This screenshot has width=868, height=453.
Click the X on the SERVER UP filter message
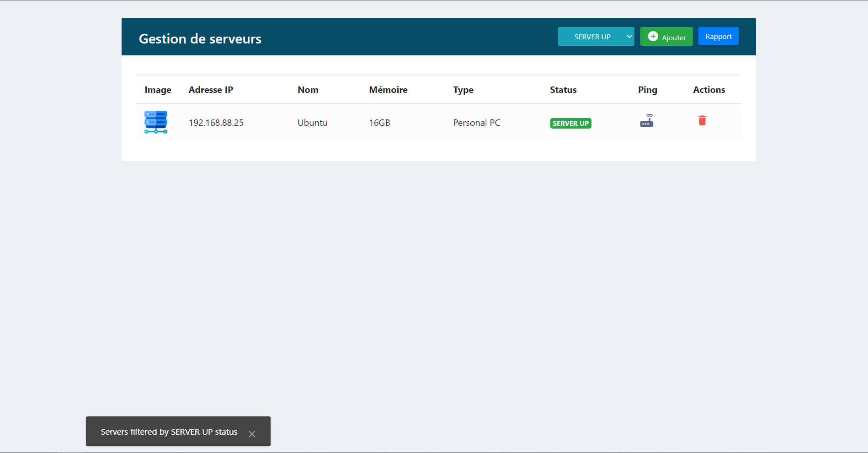click(x=252, y=434)
